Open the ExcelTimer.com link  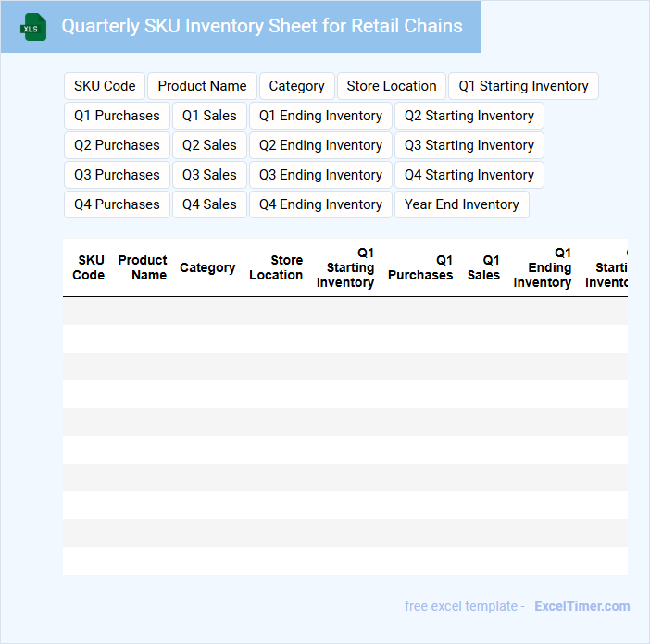pyautogui.click(x=581, y=606)
